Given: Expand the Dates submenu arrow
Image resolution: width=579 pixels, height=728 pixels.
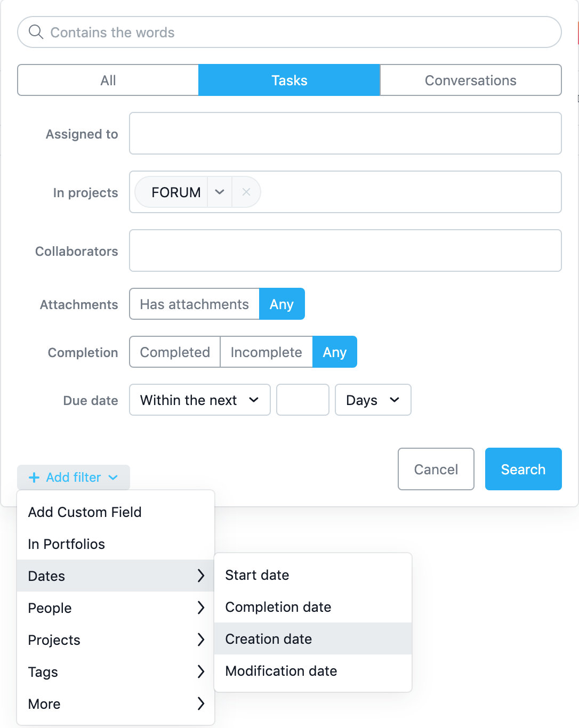Looking at the screenshot, I should point(201,576).
